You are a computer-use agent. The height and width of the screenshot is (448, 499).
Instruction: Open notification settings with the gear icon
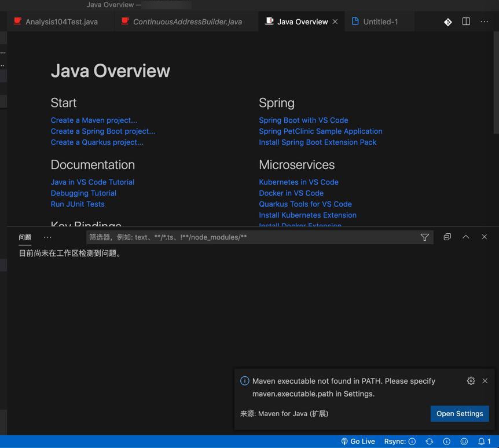tap(471, 380)
